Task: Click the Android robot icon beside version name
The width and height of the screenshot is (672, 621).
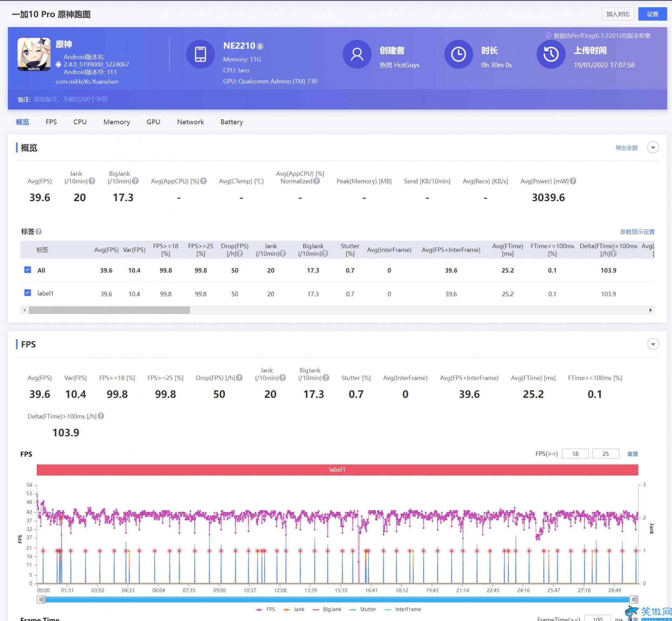Action: (x=58, y=64)
